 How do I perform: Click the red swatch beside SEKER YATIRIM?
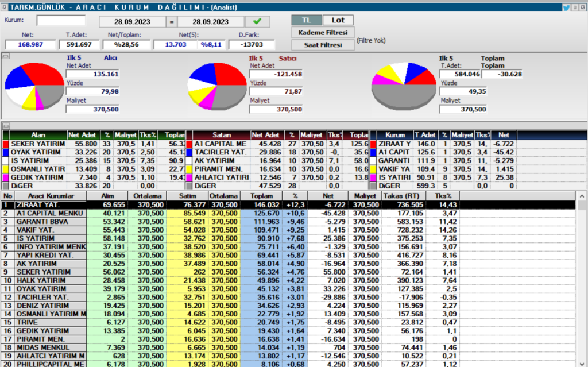coord(5,144)
